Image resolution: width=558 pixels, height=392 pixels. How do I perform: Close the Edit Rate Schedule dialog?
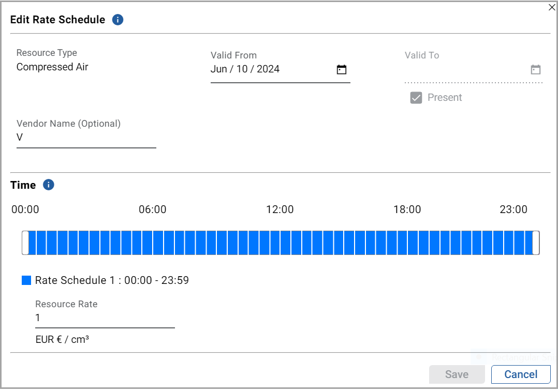pyautogui.click(x=552, y=7)
